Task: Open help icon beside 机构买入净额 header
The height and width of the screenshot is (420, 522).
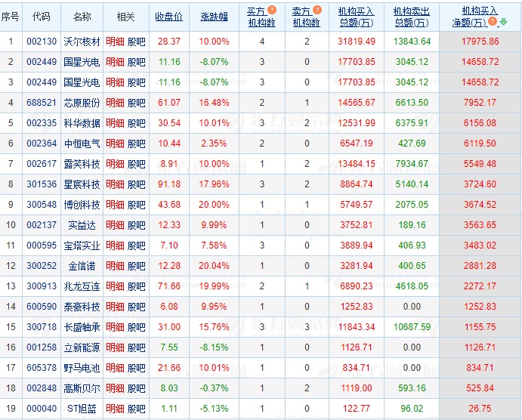Action: pos(493,22)
